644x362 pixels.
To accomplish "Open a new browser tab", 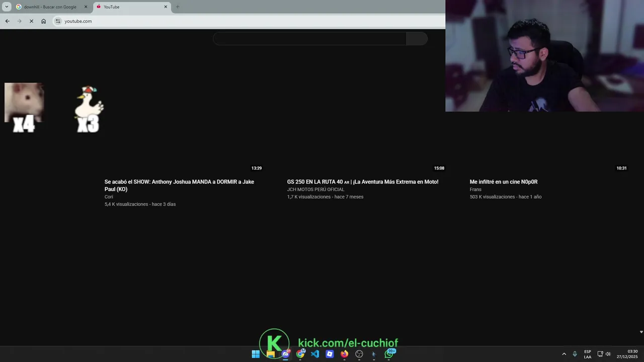I will pyautogui.click(x=178, y=7).
